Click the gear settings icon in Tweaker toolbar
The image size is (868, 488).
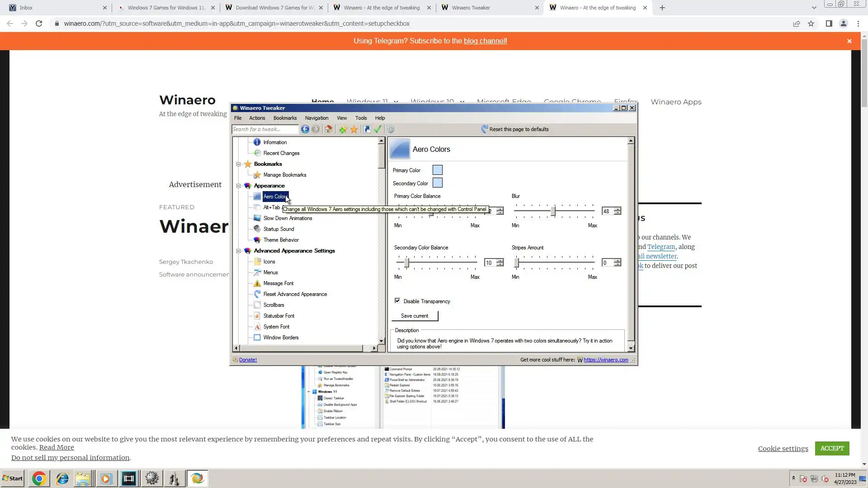tap(391, 130)
